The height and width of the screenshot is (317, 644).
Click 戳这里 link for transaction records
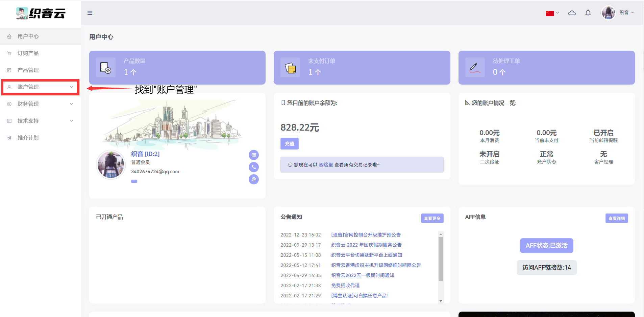click(x=326, y=165)
